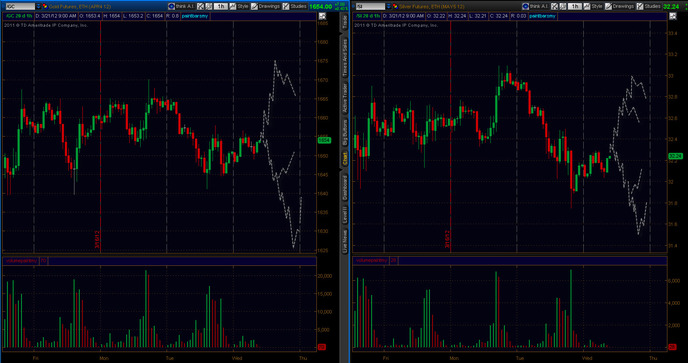Click the Gold chart symbol input field
Image resolution: width=688 pixels, height=363 pixels.
[18, 6]
